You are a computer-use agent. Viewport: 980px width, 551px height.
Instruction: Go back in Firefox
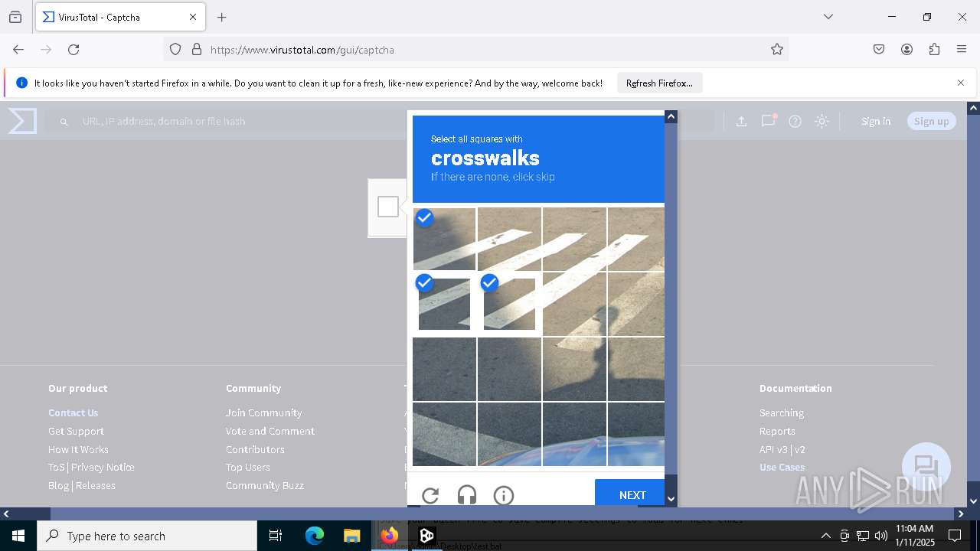click(18, 50)
